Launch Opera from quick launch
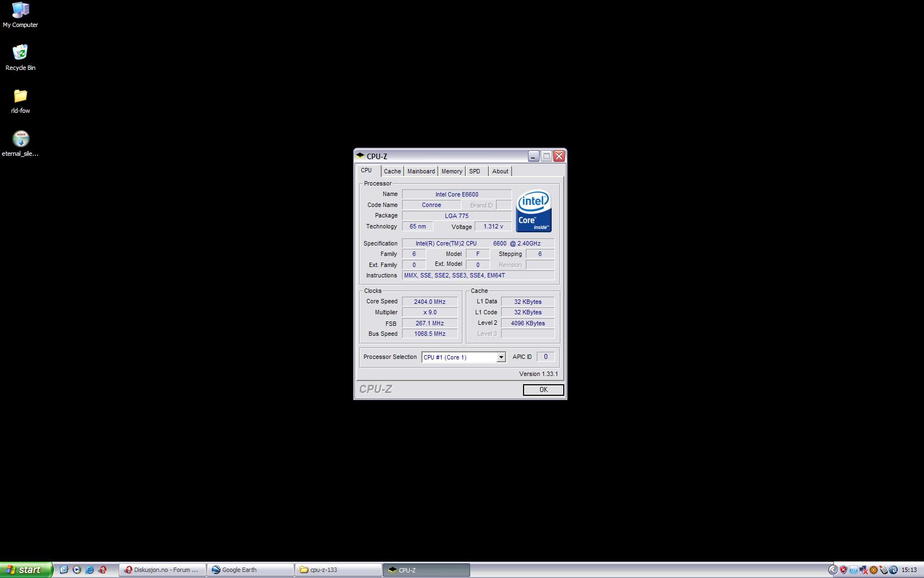 point(102,570)
